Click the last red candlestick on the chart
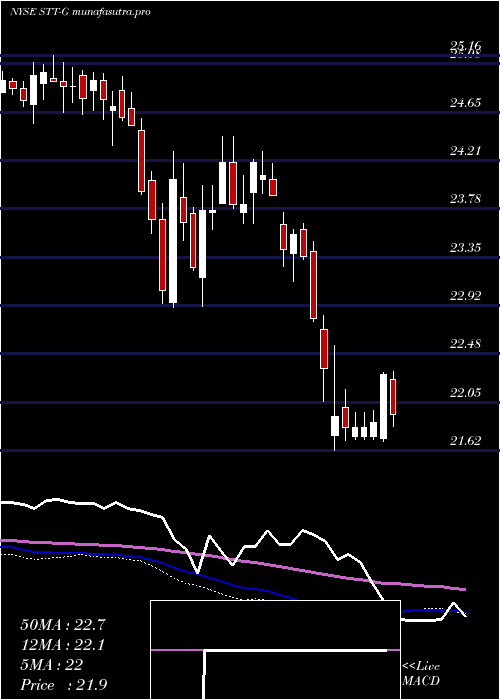Screen dimensions: 500x700 [393, 397]
